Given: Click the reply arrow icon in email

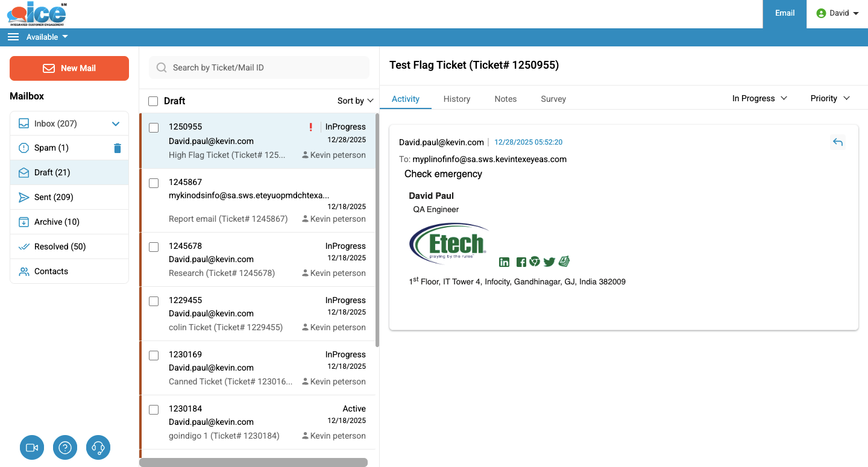Looking at the screenshot, I should coord(837,142).
